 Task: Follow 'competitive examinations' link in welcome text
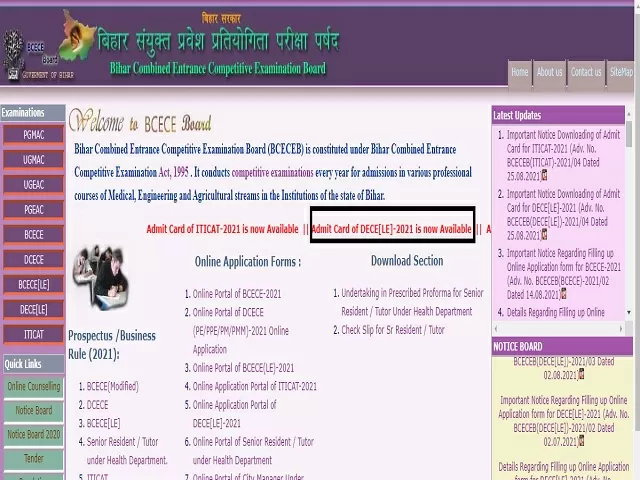coord(273,173)
